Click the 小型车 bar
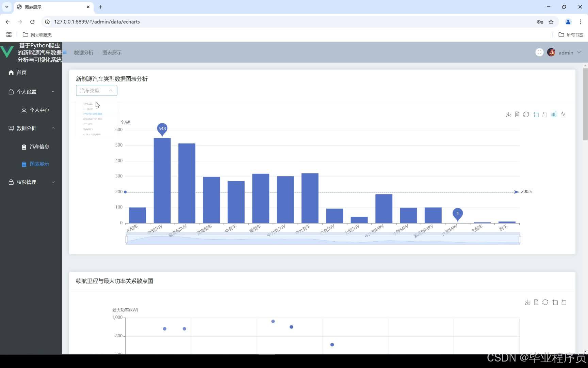Image resolution: width=588 pixels, height=368 pixels. pyautogui.click(x=137, y=215)
